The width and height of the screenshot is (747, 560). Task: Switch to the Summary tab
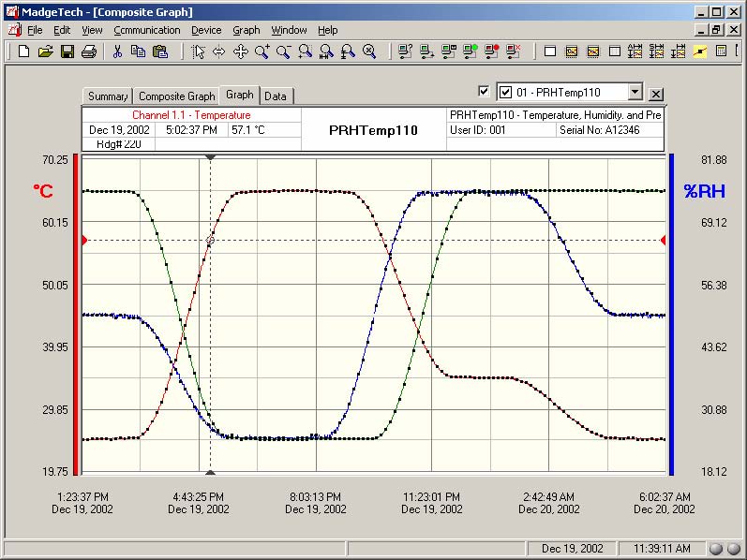tap(108, 96)
